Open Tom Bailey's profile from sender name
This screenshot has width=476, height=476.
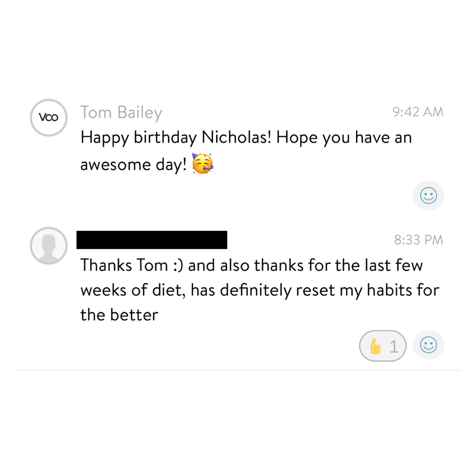pos(121,113)
